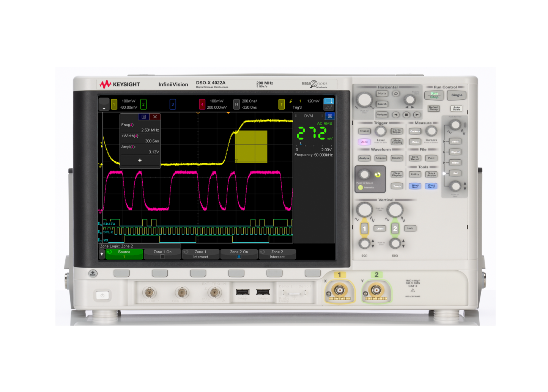Toggle the lit Zone trigger button

(x=364, y=141)
